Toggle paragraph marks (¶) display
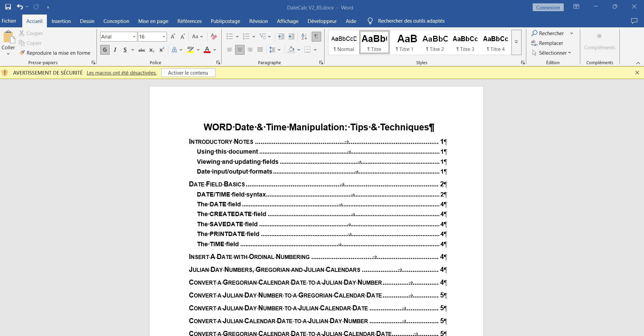 316,36
